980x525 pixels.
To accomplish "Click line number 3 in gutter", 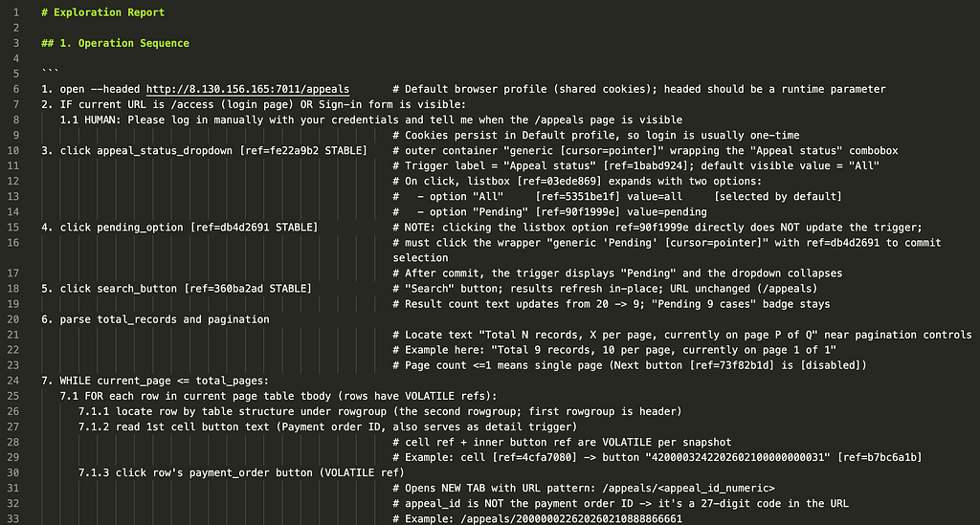I will (x=16, y=43).
